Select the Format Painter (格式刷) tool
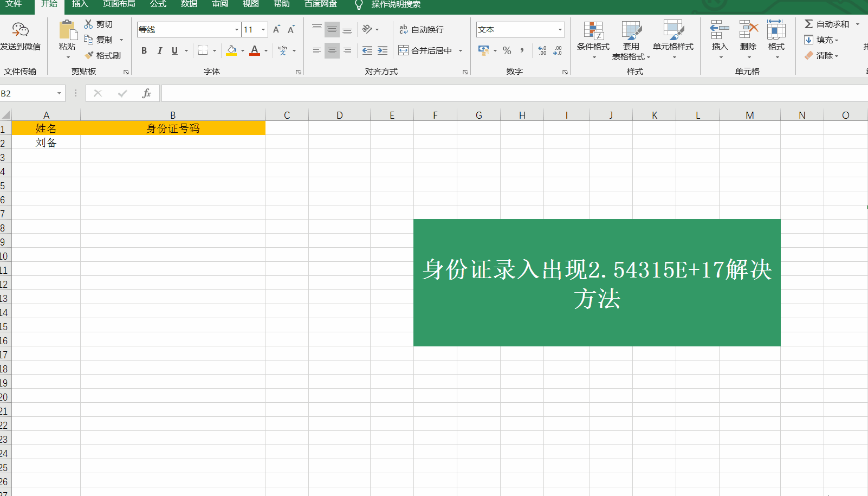Screen dimensions: 868x496 click(x=103, y=55)
